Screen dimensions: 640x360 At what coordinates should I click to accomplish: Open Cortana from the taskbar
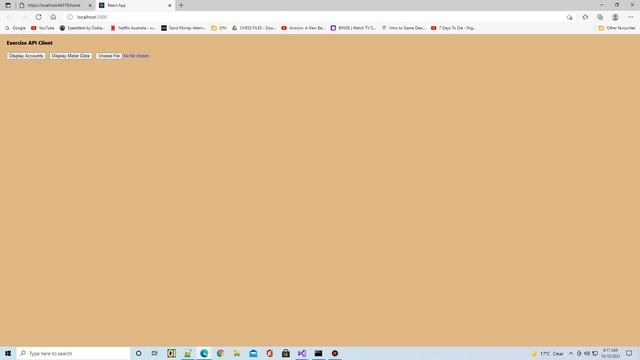coord(138,353)
